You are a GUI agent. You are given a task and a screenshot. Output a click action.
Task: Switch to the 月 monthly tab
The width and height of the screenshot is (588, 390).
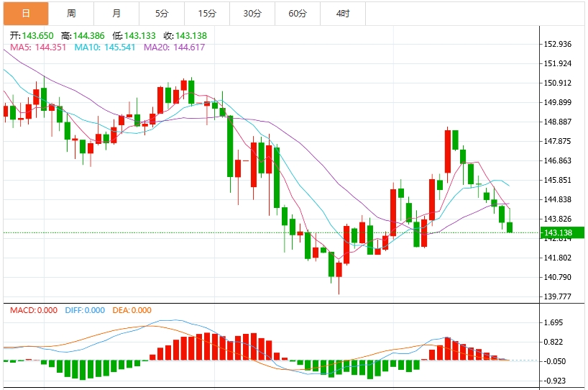(116, 14)
